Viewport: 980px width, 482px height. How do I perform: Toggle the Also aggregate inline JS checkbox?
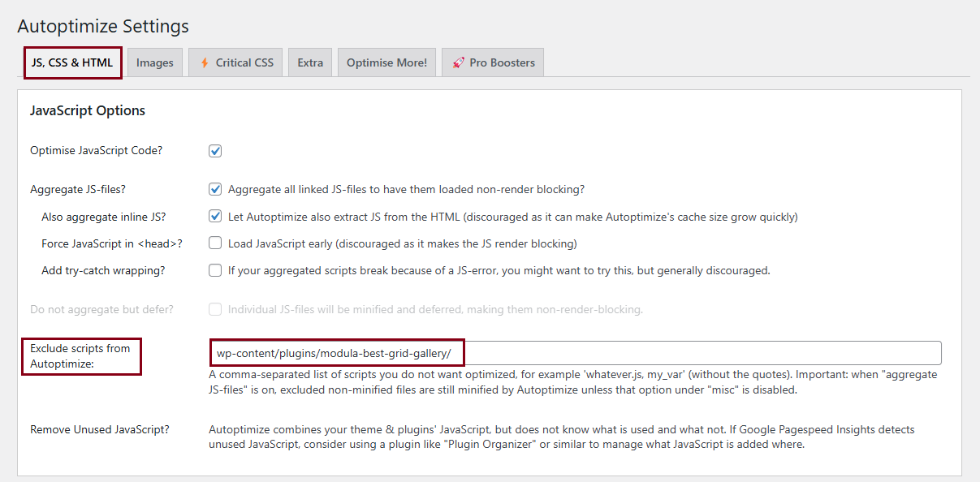tap(215, 217)
